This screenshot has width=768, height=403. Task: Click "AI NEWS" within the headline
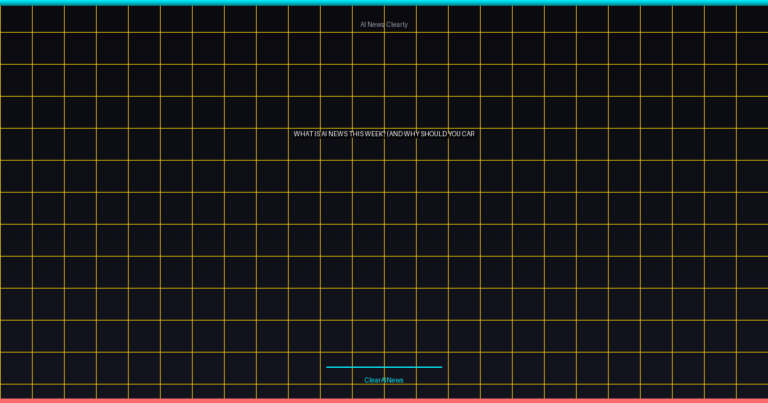point(334,134)
